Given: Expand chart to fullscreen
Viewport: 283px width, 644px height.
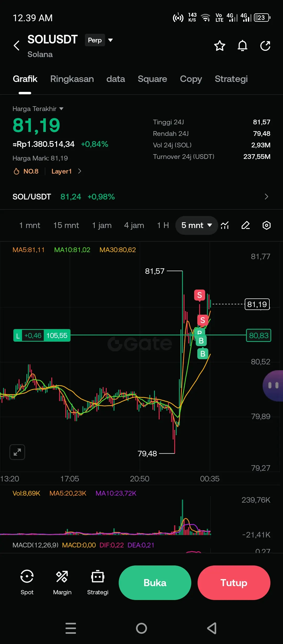Looking at the screenshot, I should 17,452.
